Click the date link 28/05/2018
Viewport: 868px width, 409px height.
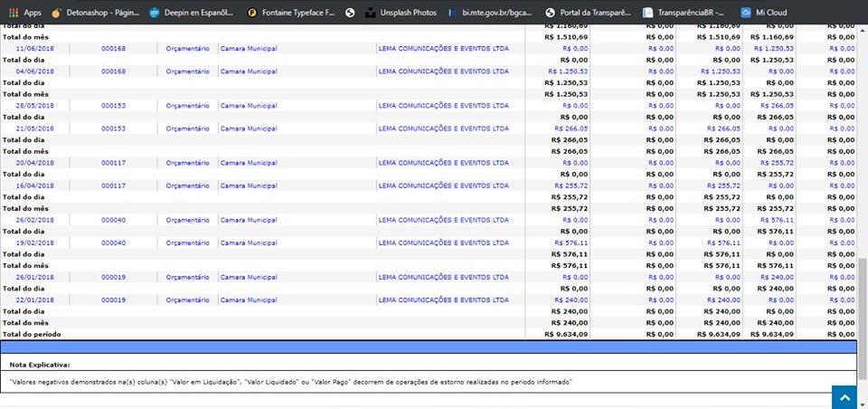pyautogui.click(x=33, y=105)
